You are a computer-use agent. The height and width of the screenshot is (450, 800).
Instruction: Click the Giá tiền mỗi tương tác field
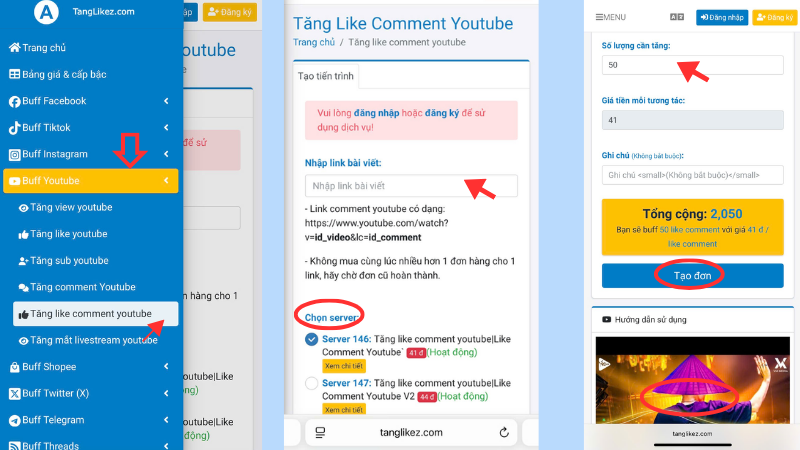click(692, 120)
